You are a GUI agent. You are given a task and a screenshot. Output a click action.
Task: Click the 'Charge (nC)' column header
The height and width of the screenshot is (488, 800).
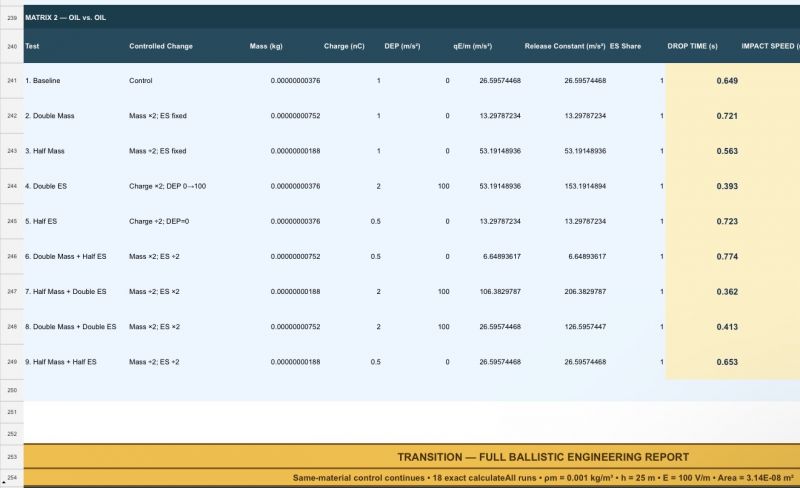344,46
